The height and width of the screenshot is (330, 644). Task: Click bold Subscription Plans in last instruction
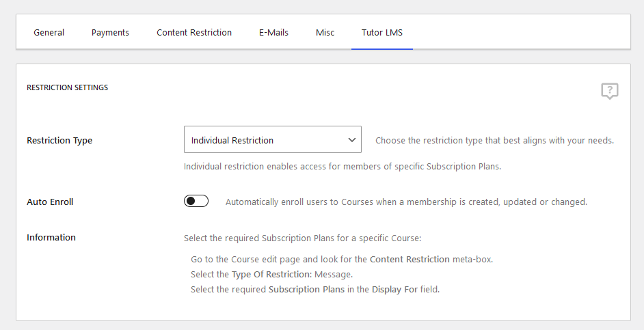(306, 290)
